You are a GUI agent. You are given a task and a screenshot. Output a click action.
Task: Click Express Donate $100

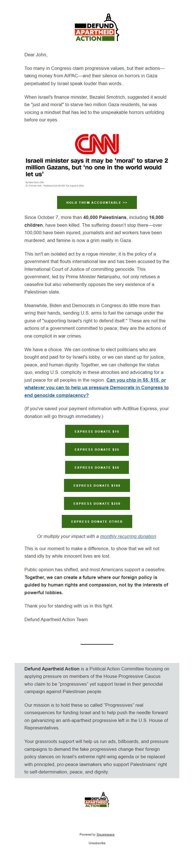tap(97, 486)
